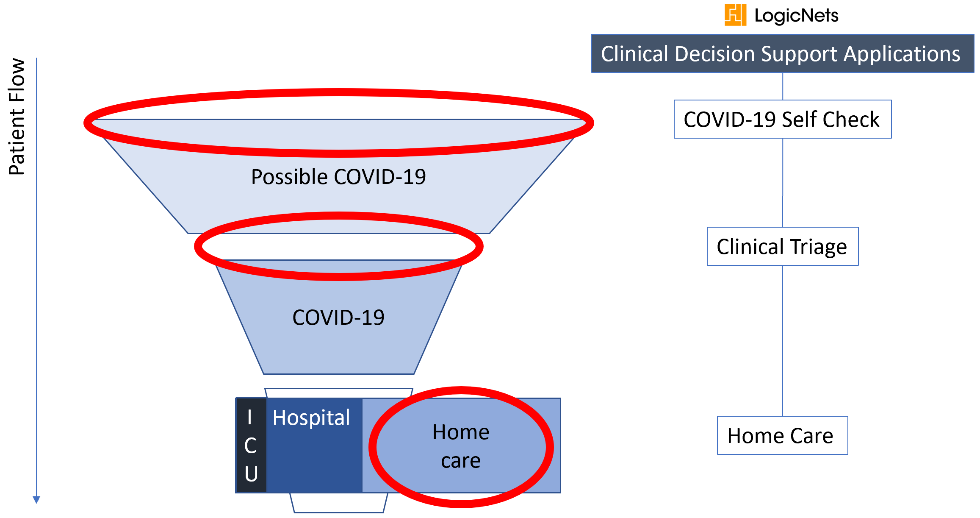Select the Clinical Decision Support Applications header
Viewport: 980px width, 518px height.
click(x=783, y=53)
